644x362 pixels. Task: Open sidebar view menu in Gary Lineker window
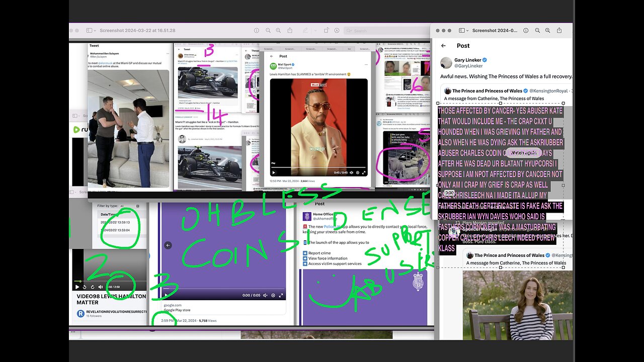pyautogui.click(x=463, y=30)
